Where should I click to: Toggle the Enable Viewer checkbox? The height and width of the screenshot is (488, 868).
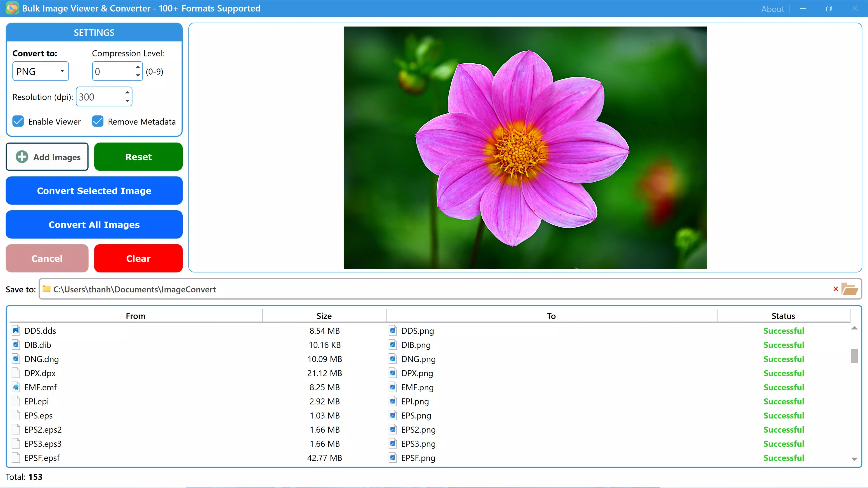click(18, 121)
